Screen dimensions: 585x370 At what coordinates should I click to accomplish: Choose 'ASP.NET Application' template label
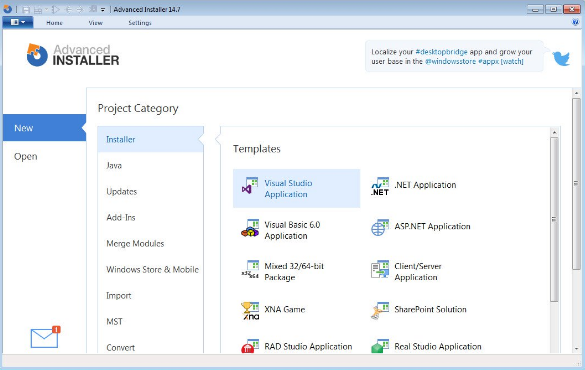pyautogui.click(x=432, y=226)
